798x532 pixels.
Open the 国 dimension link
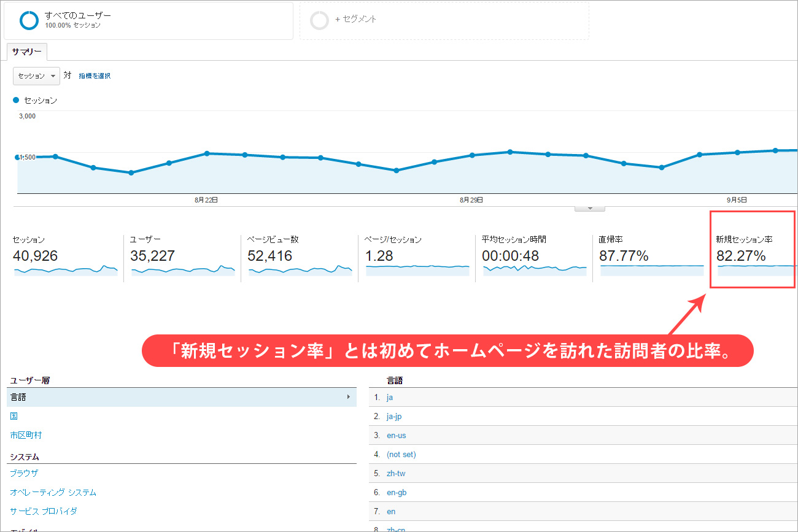tap(14, 416)
